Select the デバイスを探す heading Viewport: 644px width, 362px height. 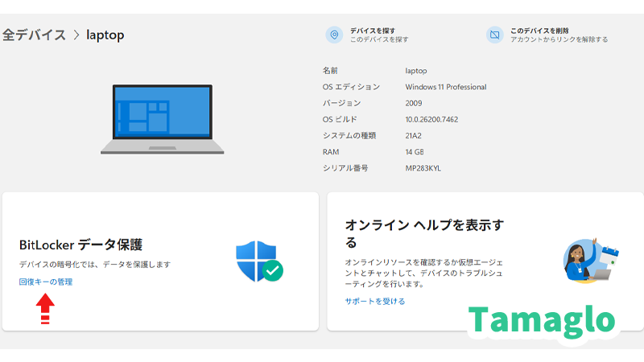click(373, 31)
